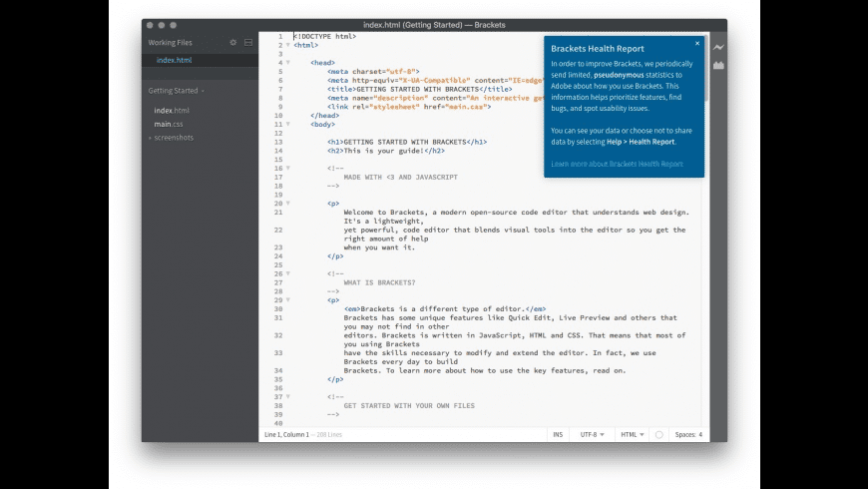Click the split view icon

[248, 43]
